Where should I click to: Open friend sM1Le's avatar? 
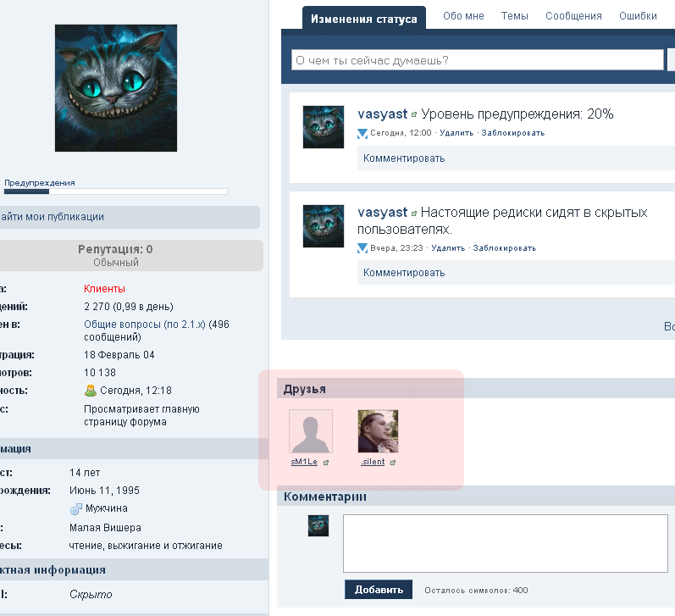(x=311, y=431)
